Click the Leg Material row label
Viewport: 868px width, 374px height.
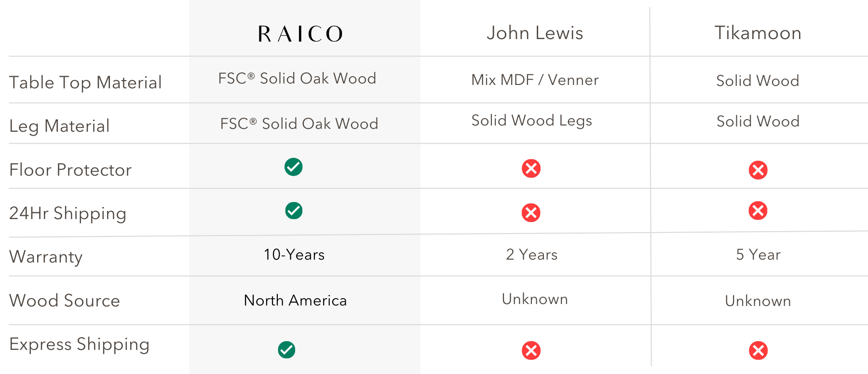pyautogui.click(x=59, y=126)
